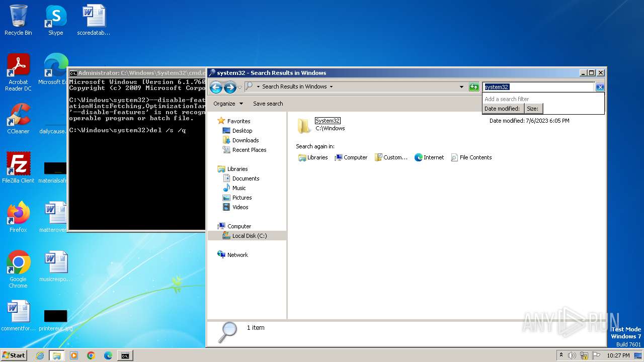Open the Organize menu
Image resolution: width=644 pixels, height=362 pixels.
click(x=228, y=104)
